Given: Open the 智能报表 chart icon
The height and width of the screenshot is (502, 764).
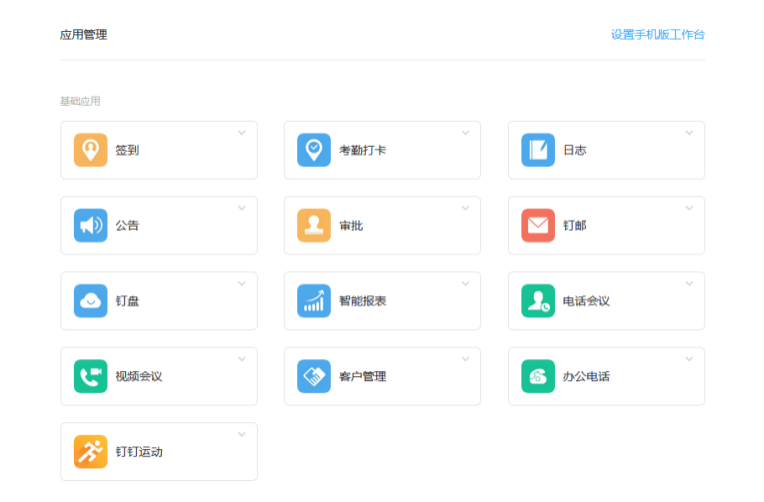Looking at the screenshot, I should pos(314,301).
